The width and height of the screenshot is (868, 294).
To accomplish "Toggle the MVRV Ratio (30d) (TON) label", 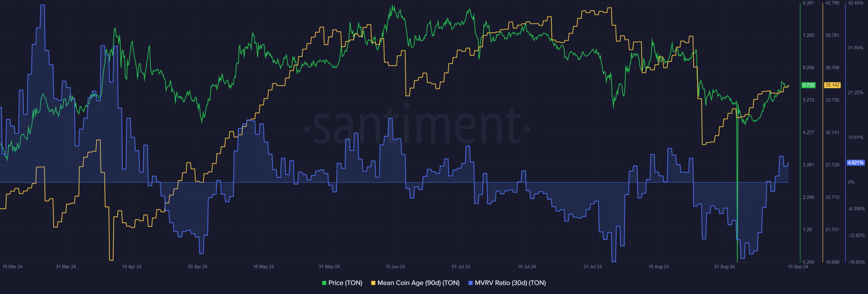I will click(x=510, y=283).
